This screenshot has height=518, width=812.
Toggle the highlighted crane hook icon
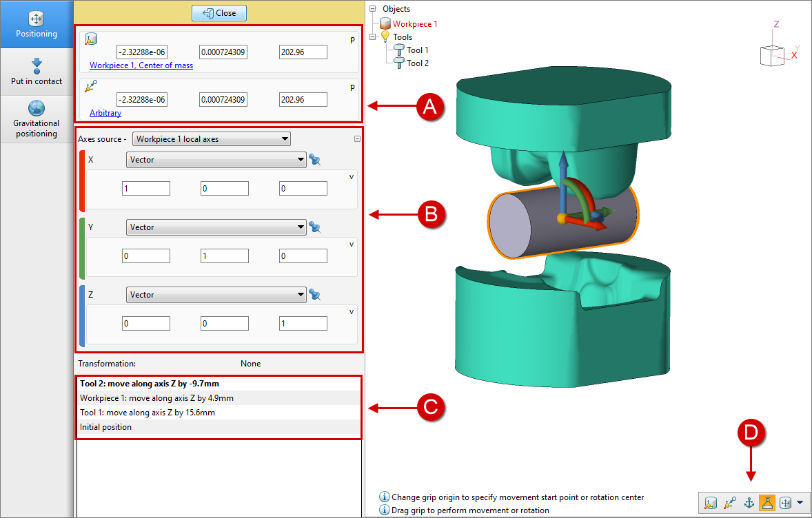click(767, 503)
